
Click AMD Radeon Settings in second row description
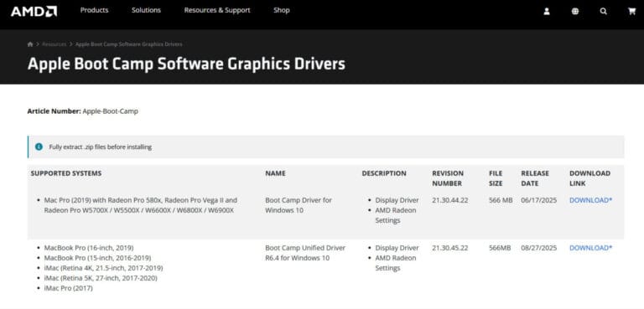pos(396,263)
